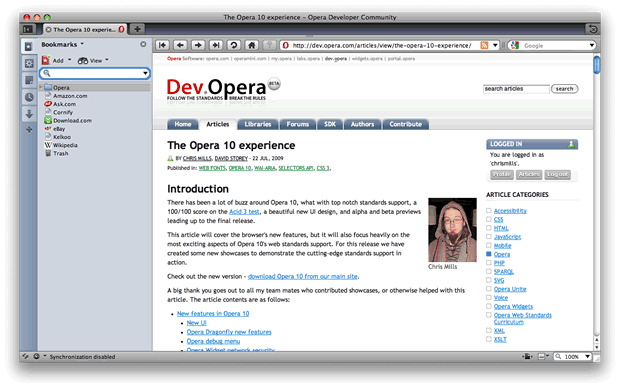Screen dimensions: 620x389
Task: Open the Bookmarks panel title dropdown
Action: pyautogui.click(x=82, y=44)
